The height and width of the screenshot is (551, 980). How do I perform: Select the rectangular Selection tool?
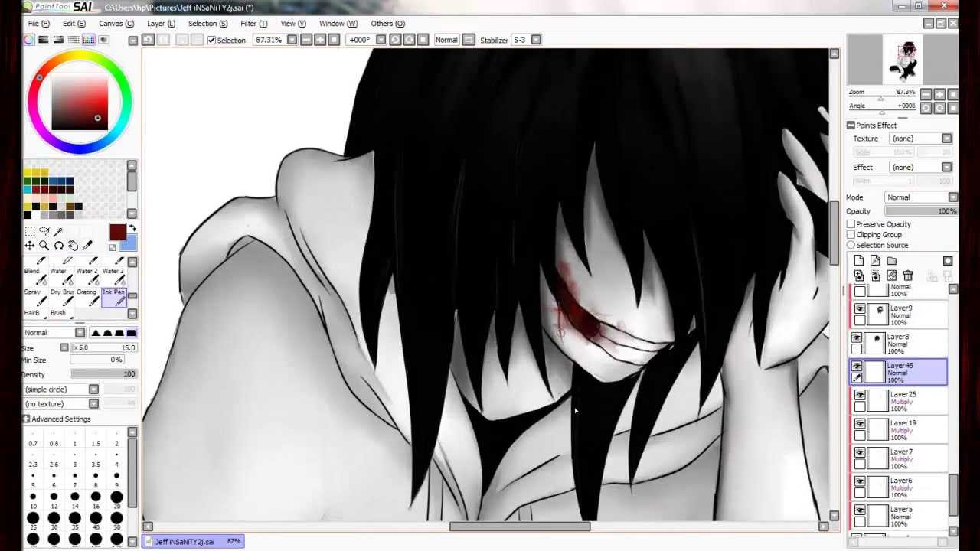point(30,231)
